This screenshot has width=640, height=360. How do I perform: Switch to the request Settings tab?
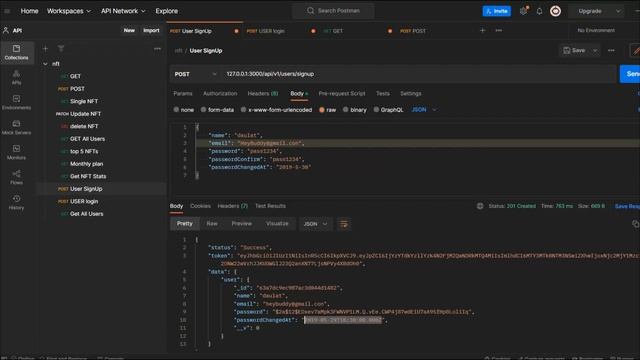[411, 93]
